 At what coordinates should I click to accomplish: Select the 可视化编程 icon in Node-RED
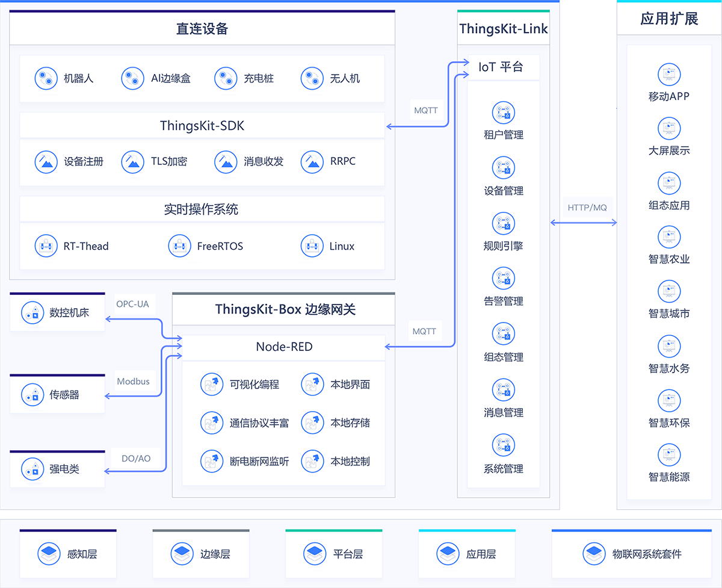(x=211, y=385)
